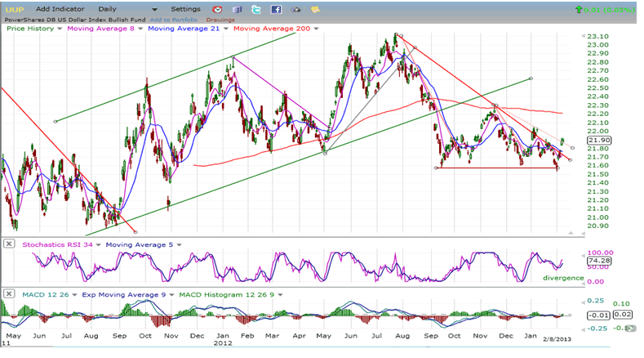Open the Settings menu
Viewport: 644px width, 358px height.
(x=185, y=9)
